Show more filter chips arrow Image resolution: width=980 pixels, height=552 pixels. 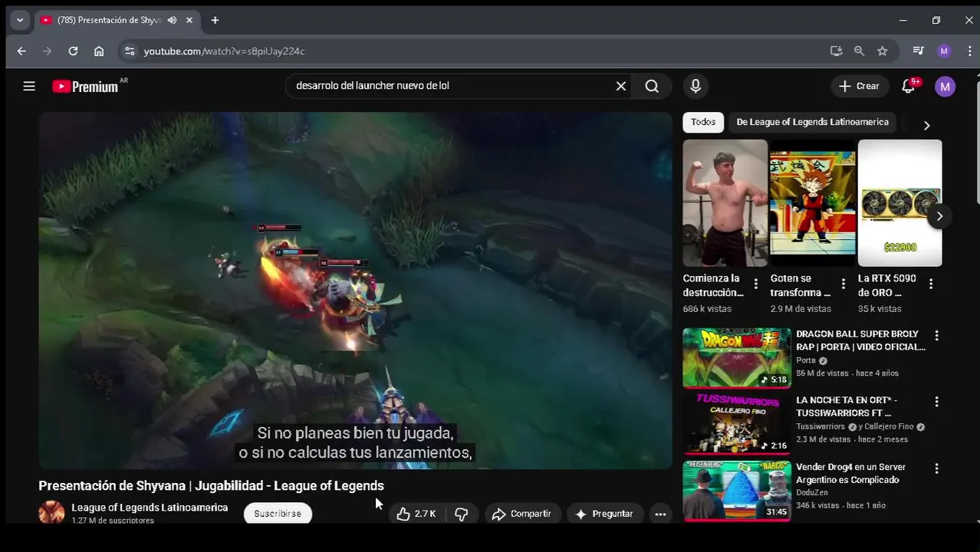(926, 125)
